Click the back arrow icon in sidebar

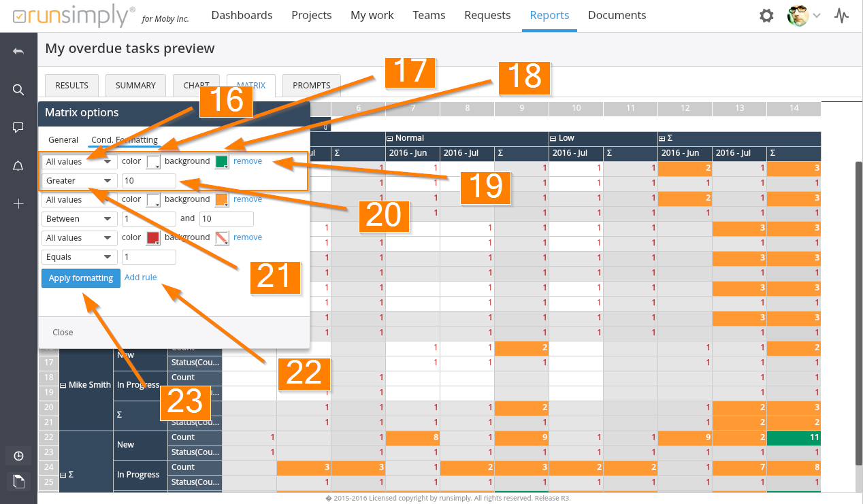[x=18, y=52]
